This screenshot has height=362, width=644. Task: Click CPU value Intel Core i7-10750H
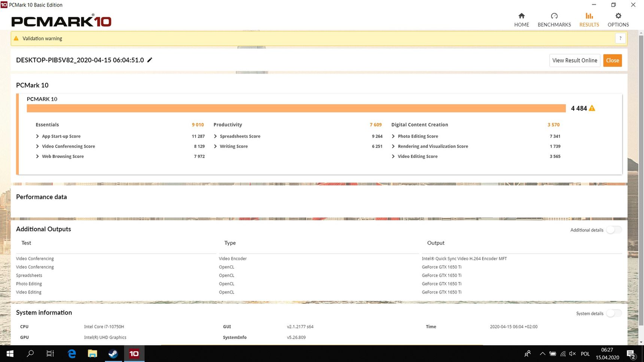click(104, 327)
